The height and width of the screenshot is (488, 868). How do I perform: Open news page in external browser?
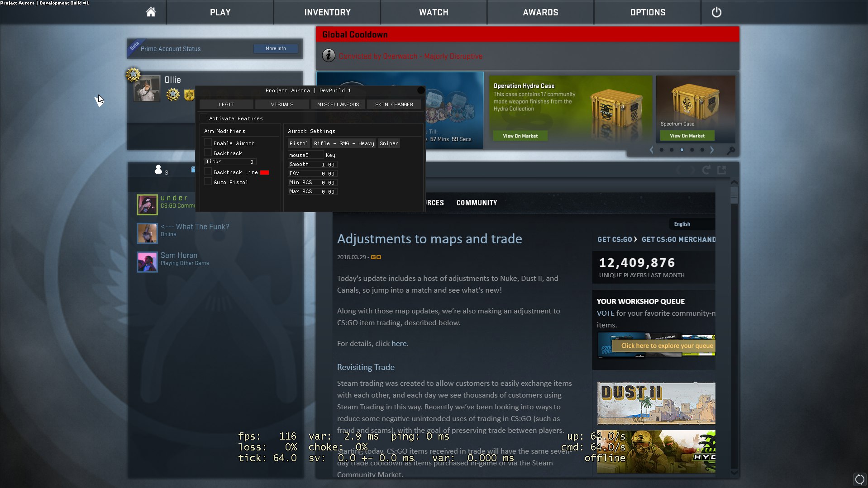pyautogui.click(x=722, y=170)
